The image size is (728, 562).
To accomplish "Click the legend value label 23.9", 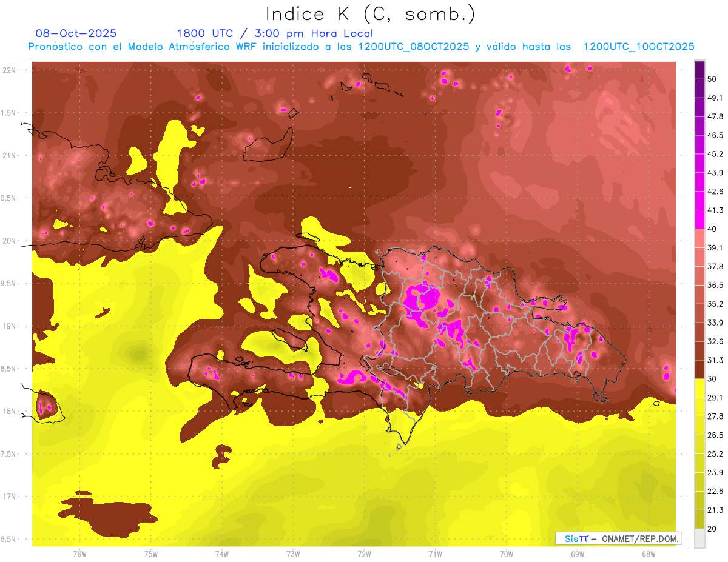I will pyautogui.click(x=716, y=472).
